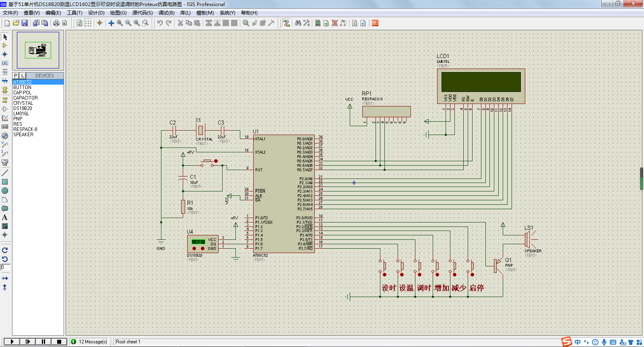Select Virtual instruments mode

(x=5, y=162)
